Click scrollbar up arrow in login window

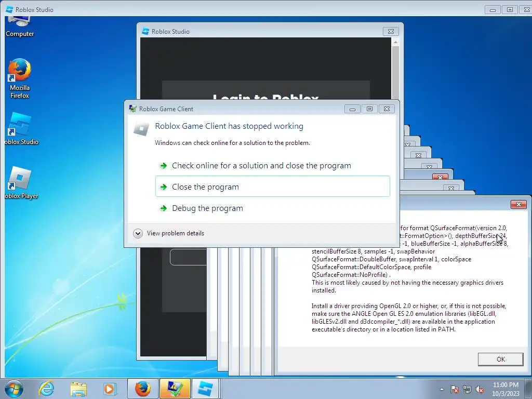[x=395, y=42]
